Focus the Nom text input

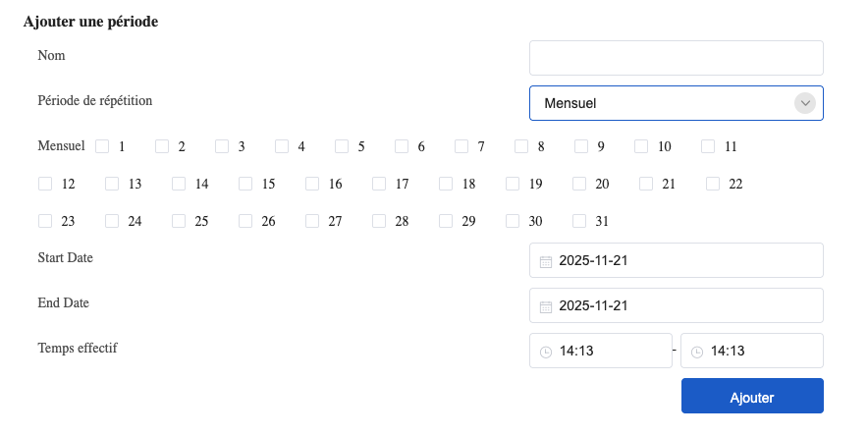676,58
